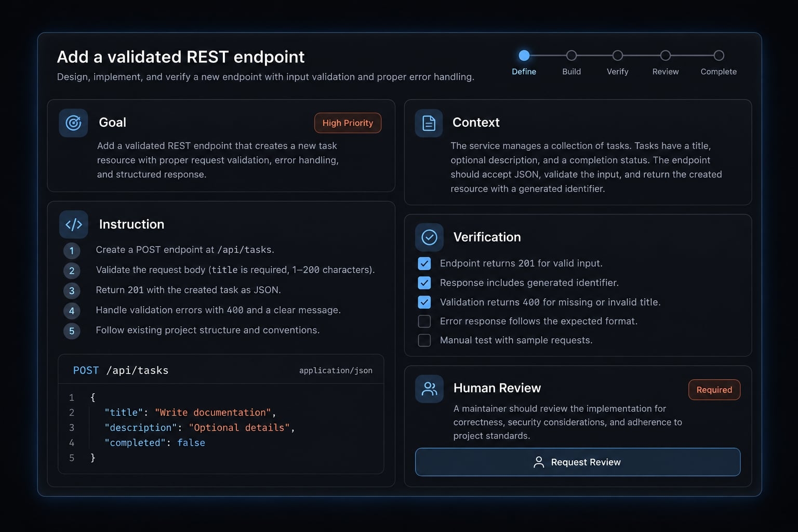This screenshot has width=798, height=532.
Task: Click the "title" key in code block
Action: (124, 413)
